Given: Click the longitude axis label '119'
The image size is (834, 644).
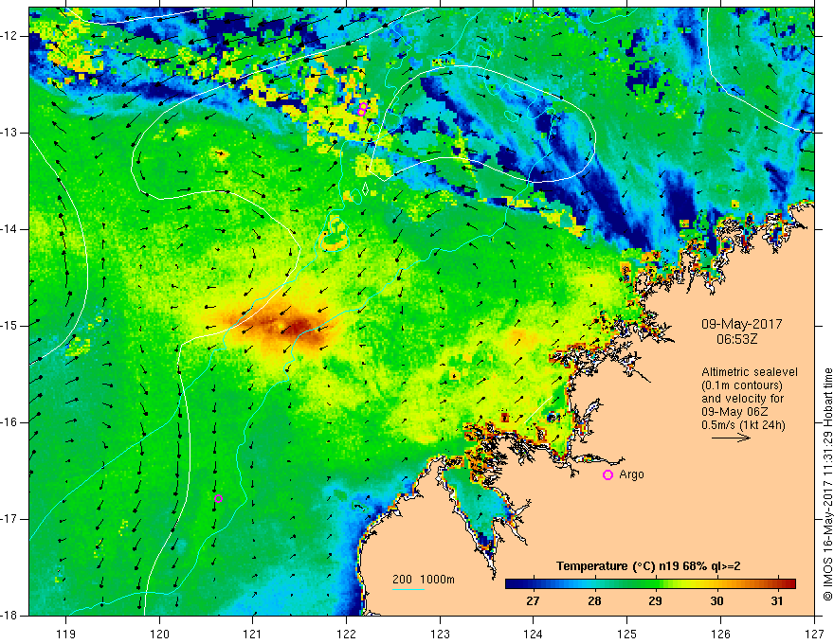Looking at the screenshot, I should pyautogui.click(x=66, y=635).
